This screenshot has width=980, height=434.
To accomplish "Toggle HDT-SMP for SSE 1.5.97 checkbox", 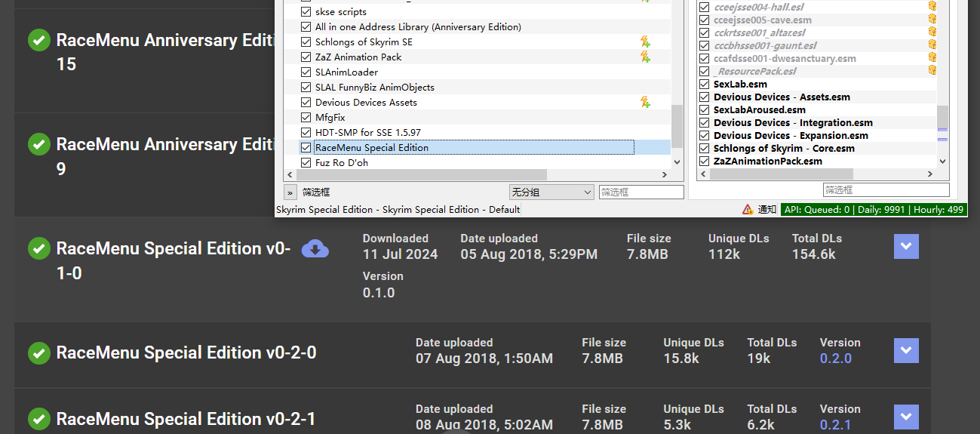I will [306, 133].
